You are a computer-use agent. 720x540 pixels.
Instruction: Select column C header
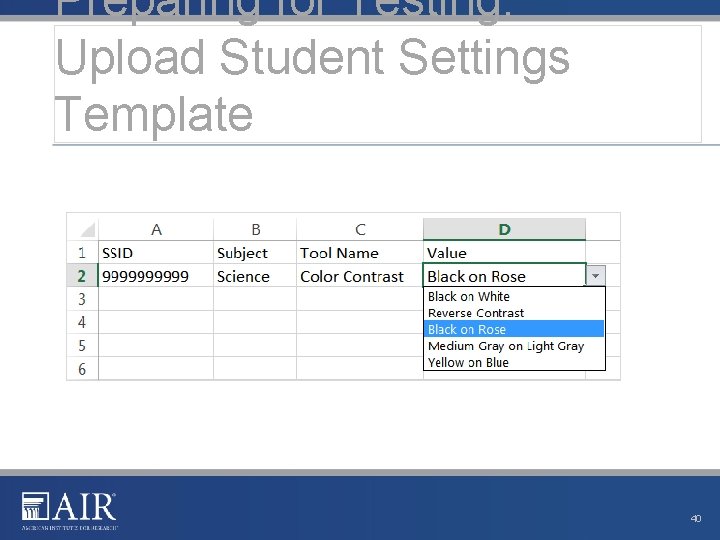click(x=360, y=229)
